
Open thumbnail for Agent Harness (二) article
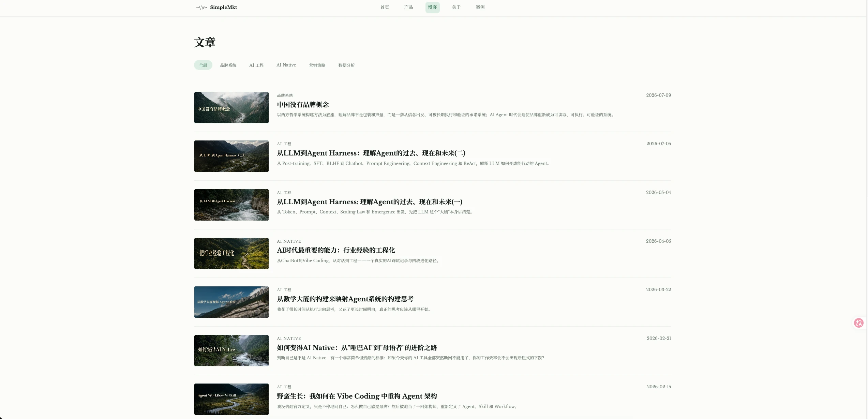coord(231,156)
